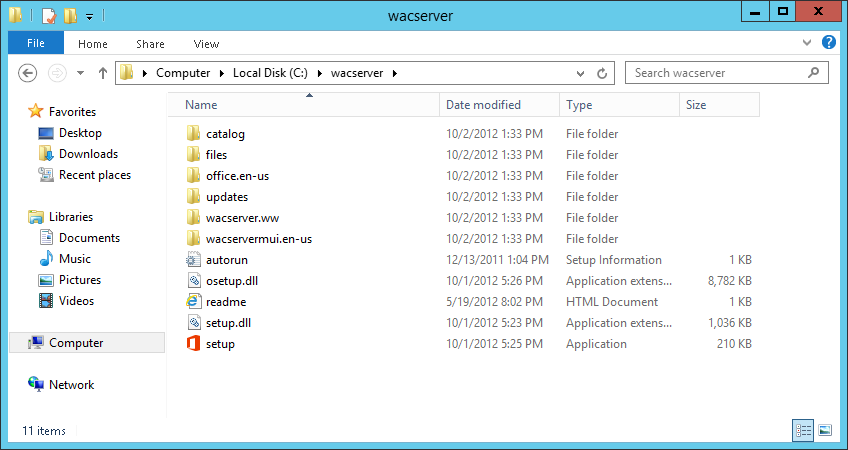The width and height of the screenshot is (848, 450).
Task: Go up one folder level
Action: coord(103,73)
